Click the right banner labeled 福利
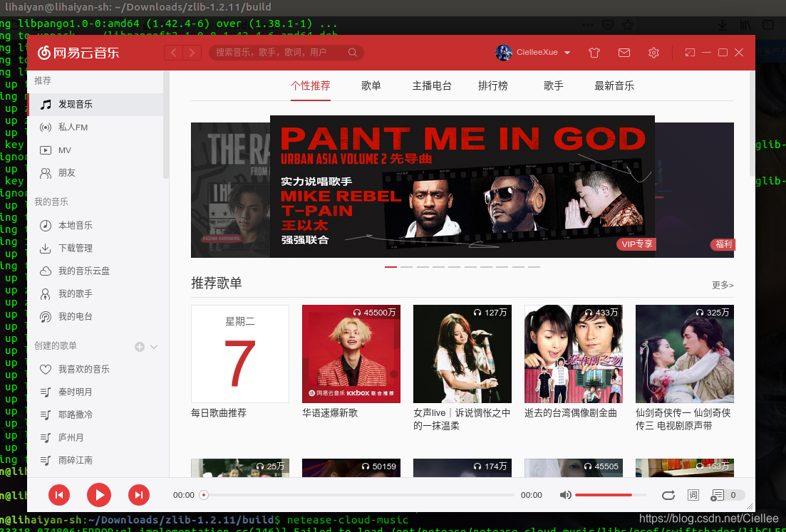 694,190
